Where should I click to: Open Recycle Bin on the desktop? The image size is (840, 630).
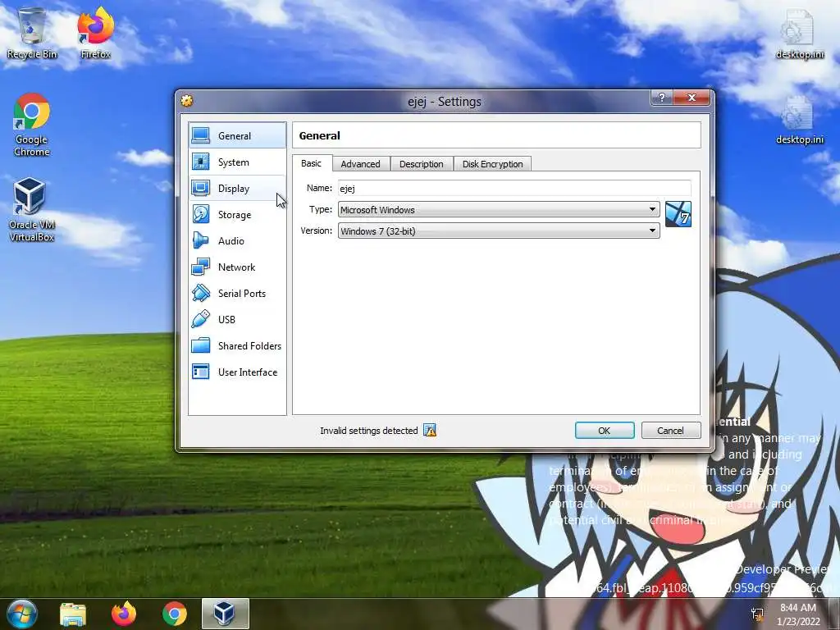(x=32, y=34)
